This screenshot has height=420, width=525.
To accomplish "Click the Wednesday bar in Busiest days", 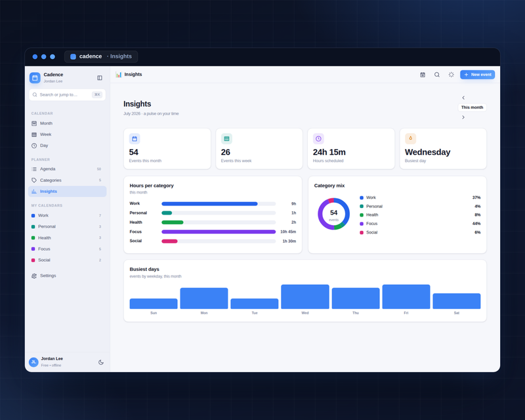I will [x=305, y=297].
